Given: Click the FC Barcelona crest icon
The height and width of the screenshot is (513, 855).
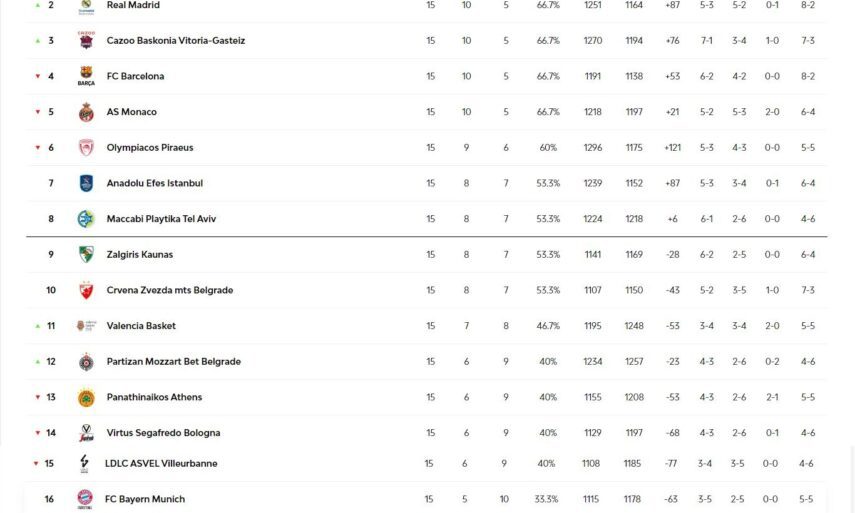Looking at the screenshot, I should [x=86, y=76].
